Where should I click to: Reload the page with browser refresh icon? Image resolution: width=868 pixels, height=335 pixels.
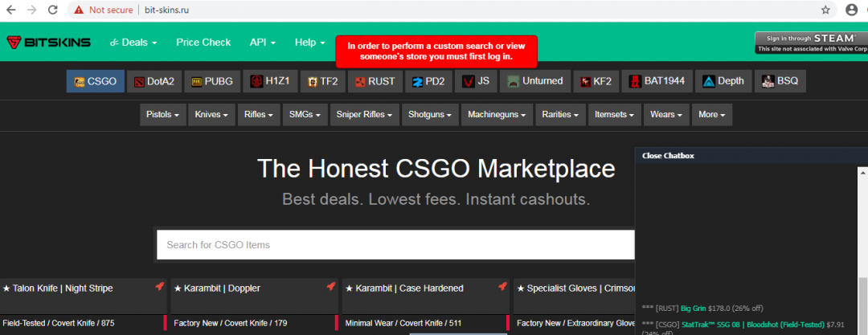tap(52, 10)
